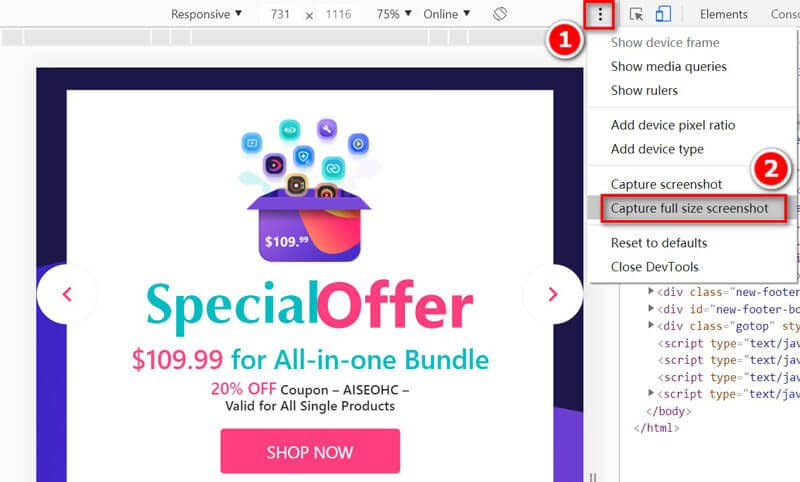The height and width of the screenshot is (482, 800).
Task: Open the 75% zoom dropdown
Action: (394, 14)
